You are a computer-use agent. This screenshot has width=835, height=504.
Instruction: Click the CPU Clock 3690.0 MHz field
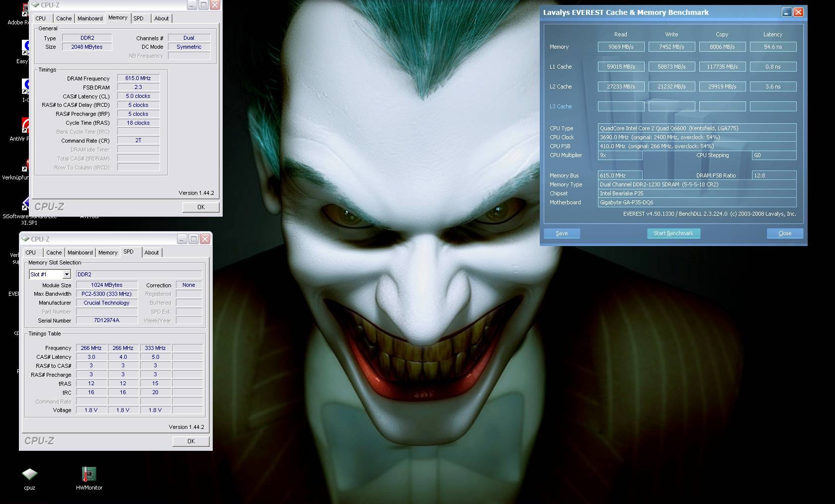point(697,137)
